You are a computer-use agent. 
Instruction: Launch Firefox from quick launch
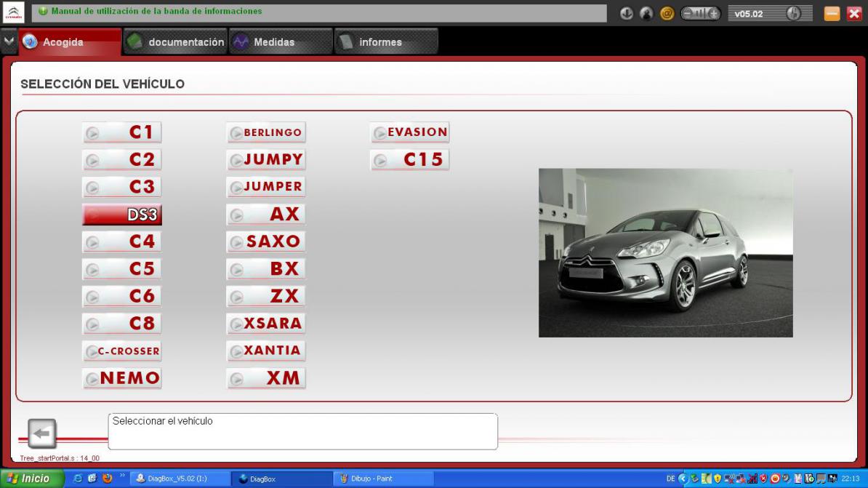pyautogui.click(x=107, y=479)
